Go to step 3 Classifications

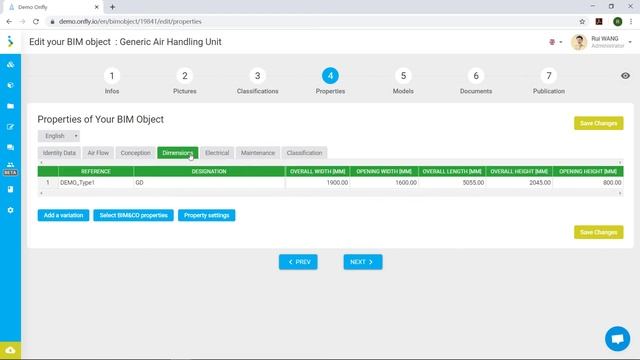point(258,81)
